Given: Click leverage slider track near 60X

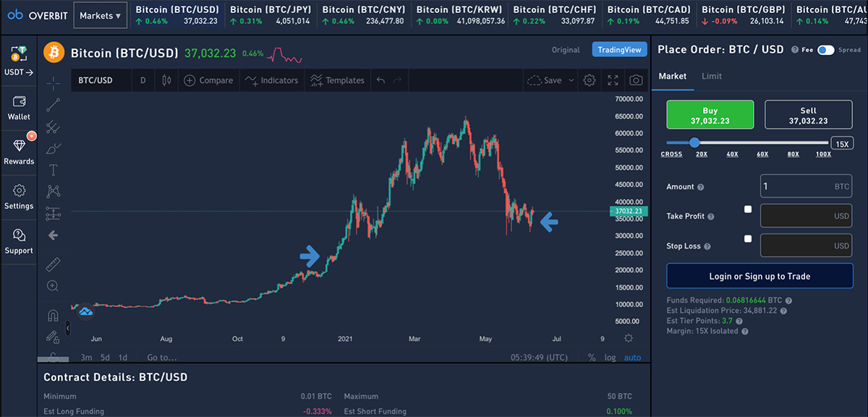Looking at the screenshot, I should tap(762, 143).
